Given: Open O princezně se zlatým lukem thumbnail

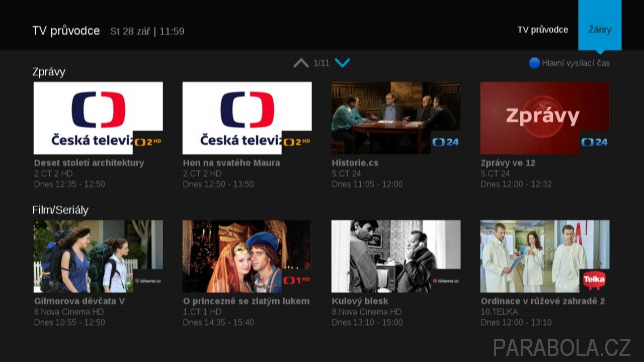Looking at the screenshot, I should coord(247,256).
